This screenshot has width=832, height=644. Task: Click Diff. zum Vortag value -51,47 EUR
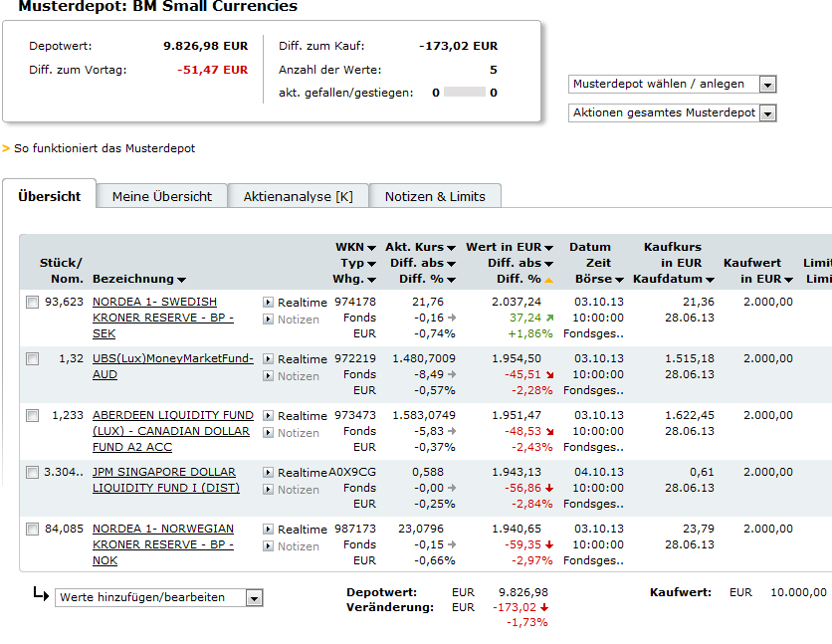click(212, 70)
